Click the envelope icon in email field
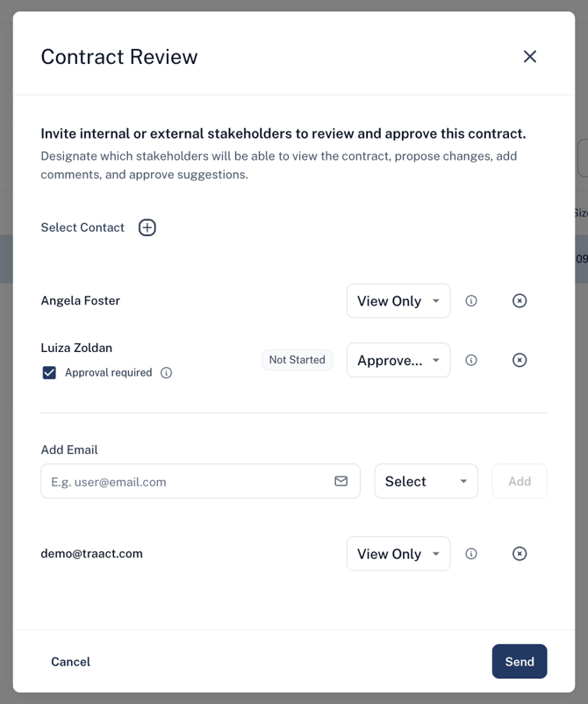Image resolution: width=588 pixels, height=704 pixels. [x=341, y=481]
